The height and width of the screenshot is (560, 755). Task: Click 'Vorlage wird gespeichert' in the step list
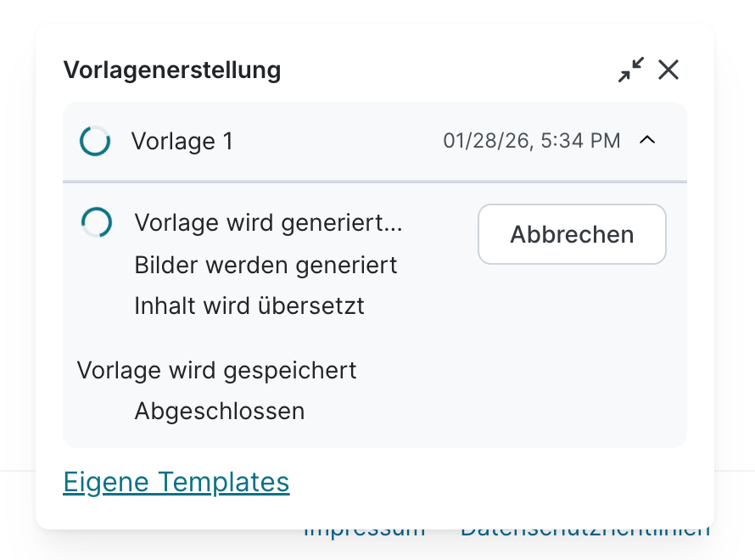tap(216, 370)
